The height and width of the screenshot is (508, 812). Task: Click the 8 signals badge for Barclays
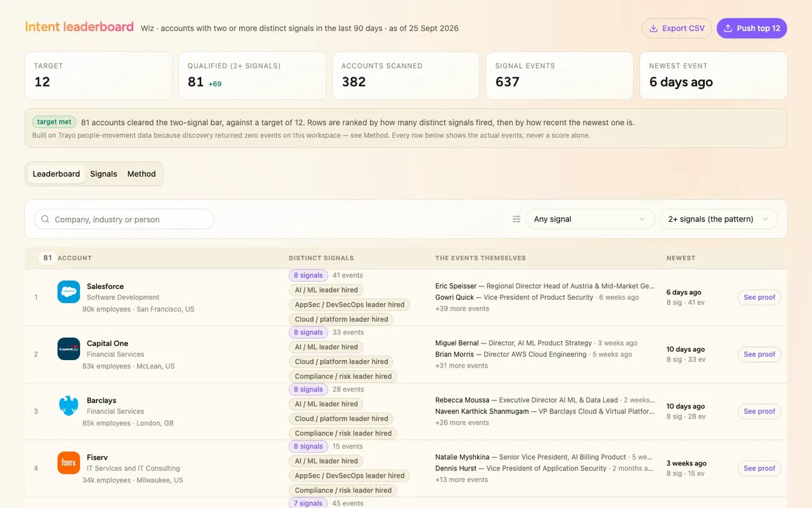click(308, 390)
